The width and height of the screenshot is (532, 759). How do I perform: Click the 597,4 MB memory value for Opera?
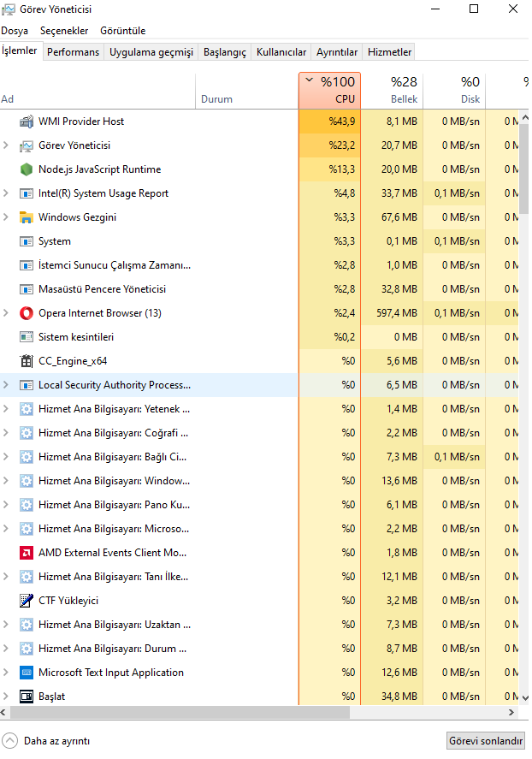397,313
